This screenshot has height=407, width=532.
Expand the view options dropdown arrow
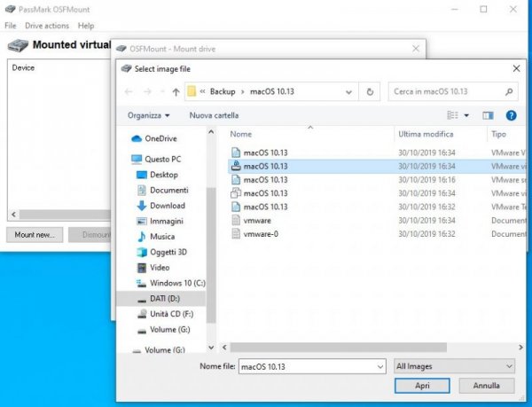[x=466, y=116]
